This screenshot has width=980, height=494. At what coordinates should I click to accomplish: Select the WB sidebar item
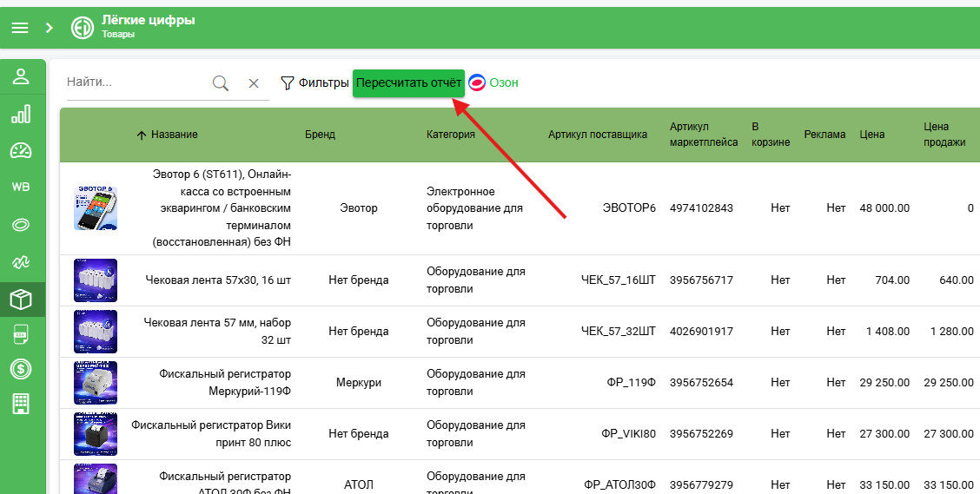21,187
